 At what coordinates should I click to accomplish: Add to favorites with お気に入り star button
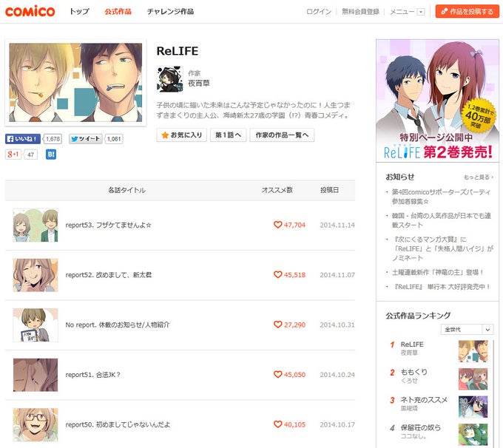click(181, 135)
